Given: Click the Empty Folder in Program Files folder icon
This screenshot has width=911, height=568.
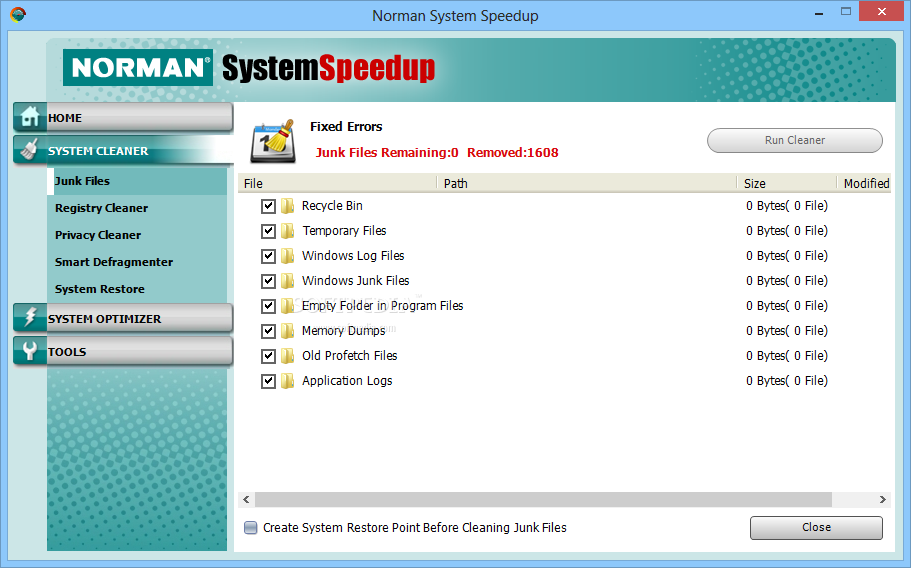Looking at the screenshot, I should (288, 305).
